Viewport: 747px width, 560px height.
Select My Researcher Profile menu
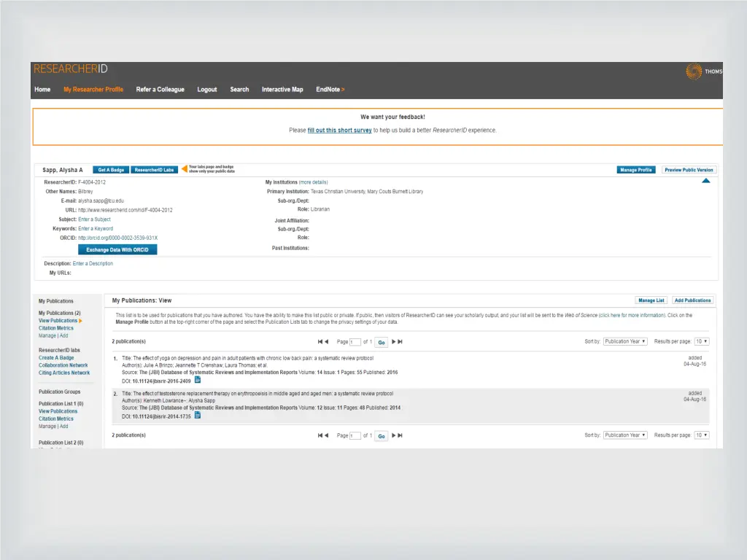[x=93, y=90]
